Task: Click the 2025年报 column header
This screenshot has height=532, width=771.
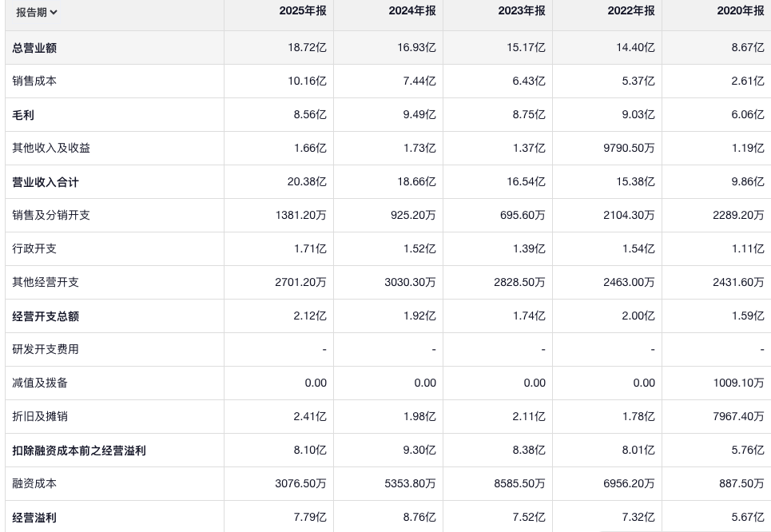Action: coord(303,11)
